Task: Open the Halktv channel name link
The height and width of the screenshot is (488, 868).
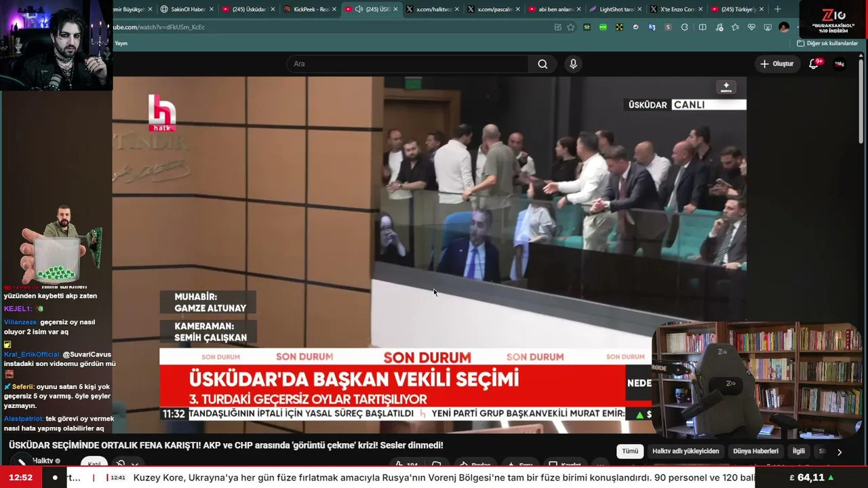Action: (x=43, y=461)
